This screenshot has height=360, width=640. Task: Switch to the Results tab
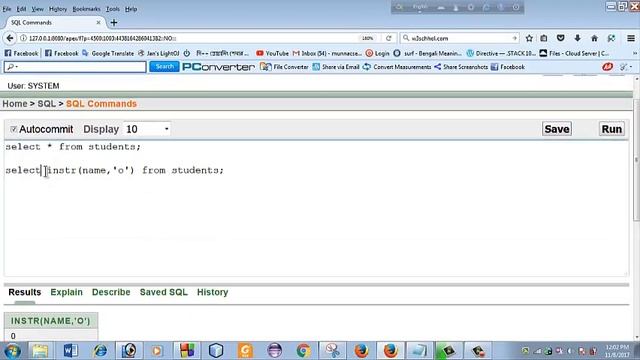pos(24,292)
